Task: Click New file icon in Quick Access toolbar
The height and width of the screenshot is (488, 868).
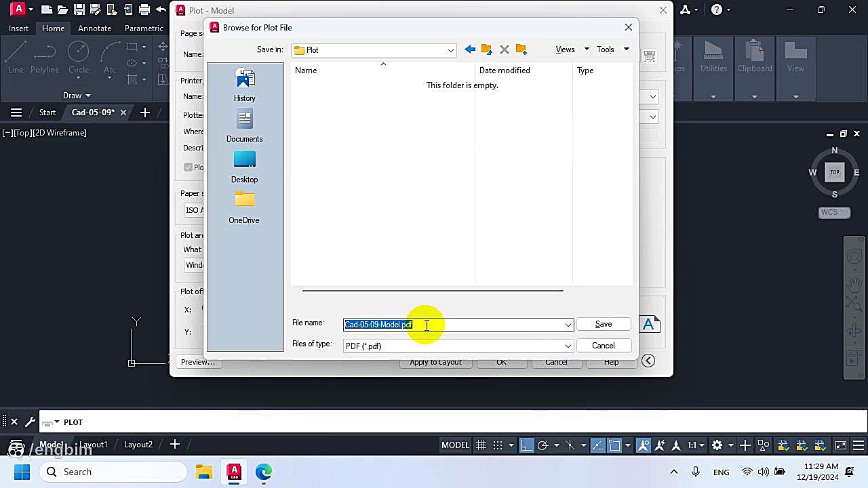Action: (46, 9)
